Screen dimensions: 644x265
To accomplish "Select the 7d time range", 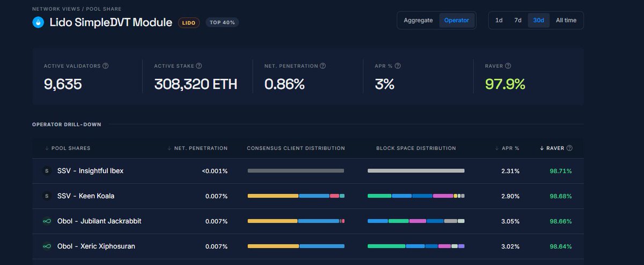I will tap(518, 20).
